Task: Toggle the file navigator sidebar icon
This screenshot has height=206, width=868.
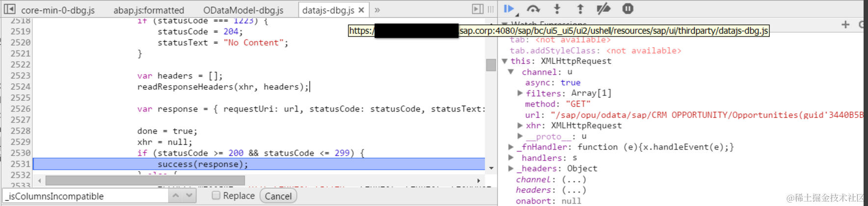Action: [9, 9]
